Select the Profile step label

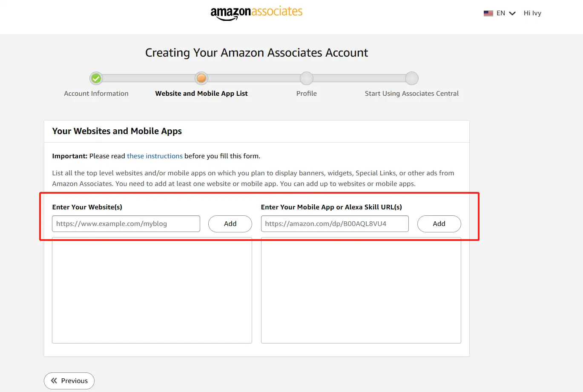tap(307, 94)
